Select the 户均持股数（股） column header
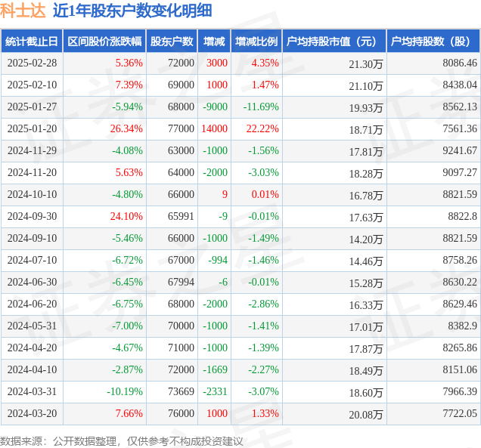This screenshot has height=448, width=481. pos(433,41)
